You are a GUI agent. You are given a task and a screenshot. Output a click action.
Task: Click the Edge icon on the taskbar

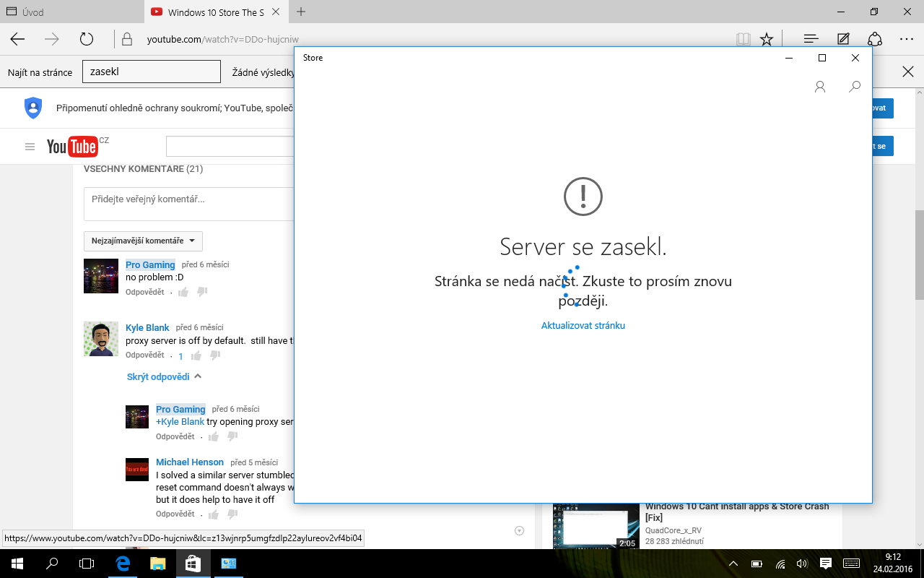123,564
